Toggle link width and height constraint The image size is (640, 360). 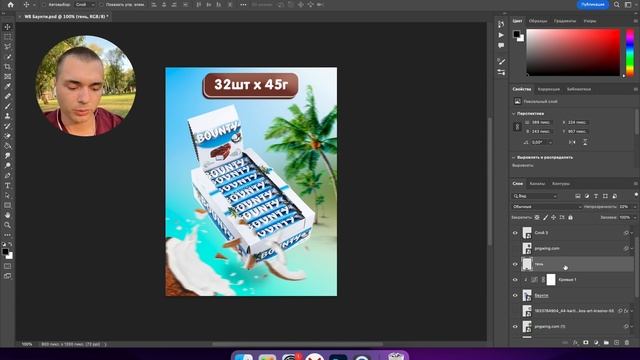[x=517, y=127]
